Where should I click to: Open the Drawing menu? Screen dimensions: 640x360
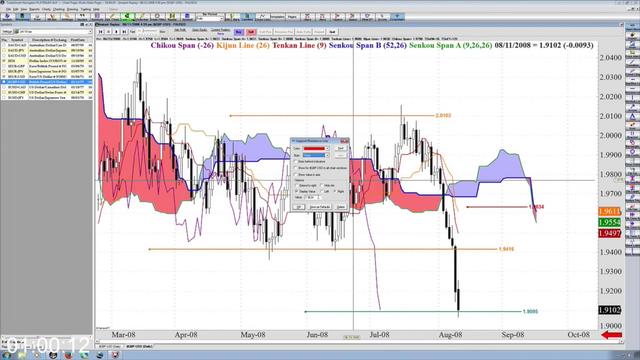click(x=72, y=9)
